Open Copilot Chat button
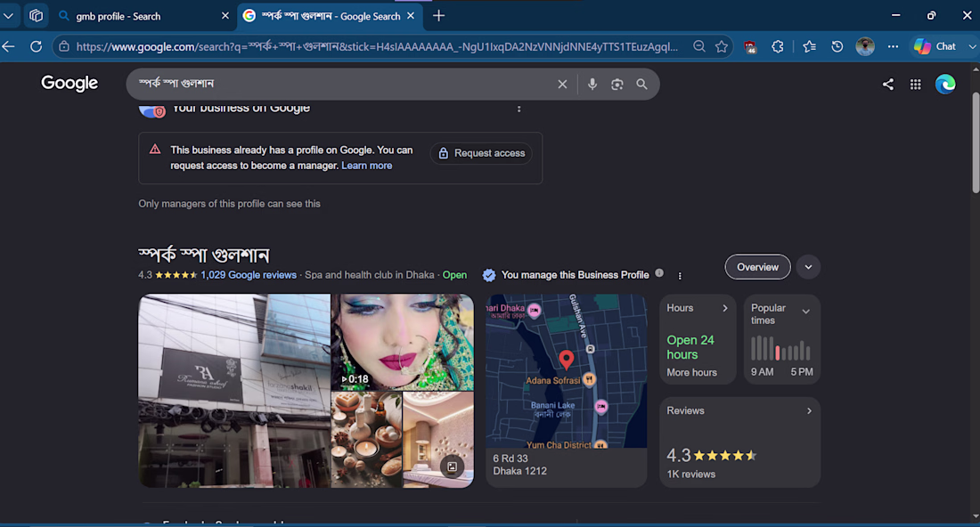Viewport: 980px width, 527px height. click(x=935, y=46)
